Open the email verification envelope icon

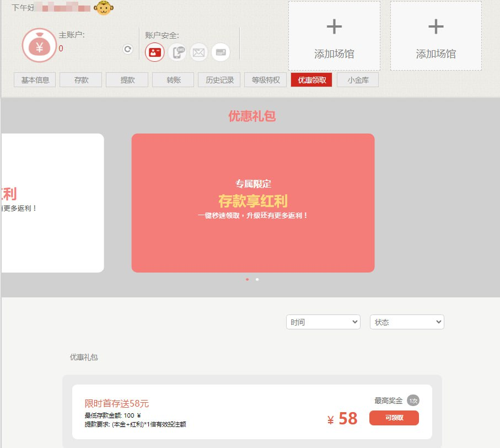[199, 52]
